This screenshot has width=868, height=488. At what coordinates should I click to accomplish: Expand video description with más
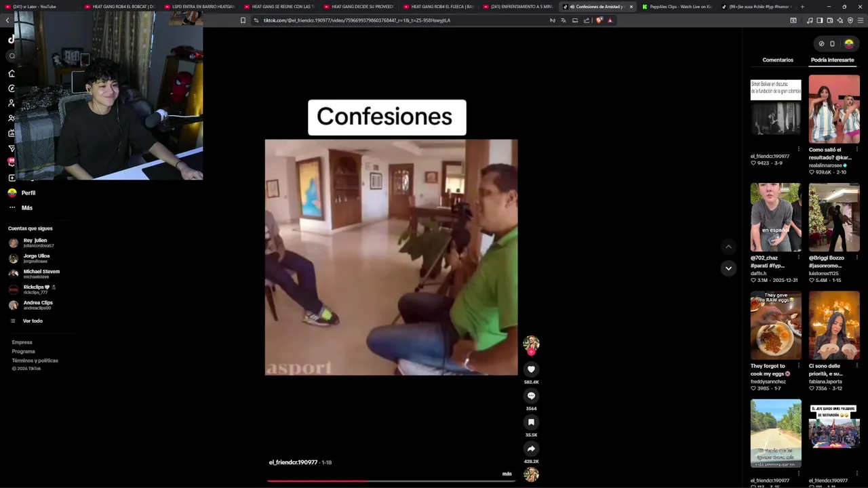pyautogui.click(x=507, y=474)
